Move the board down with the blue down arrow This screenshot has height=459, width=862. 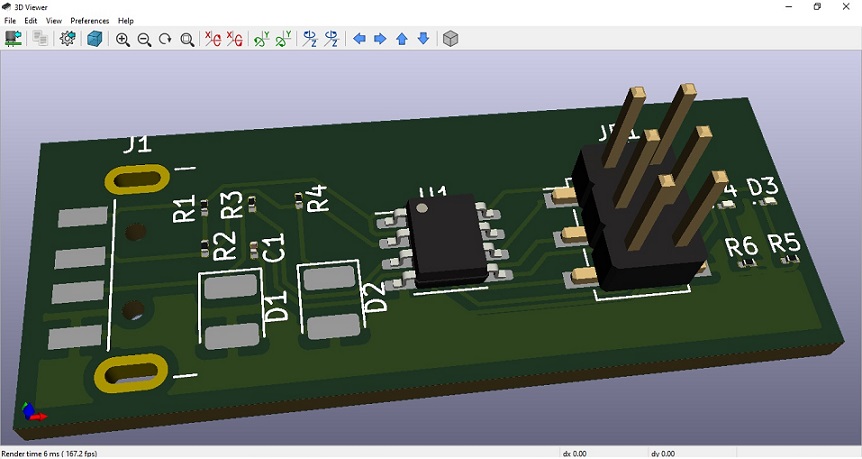[423, 38]
